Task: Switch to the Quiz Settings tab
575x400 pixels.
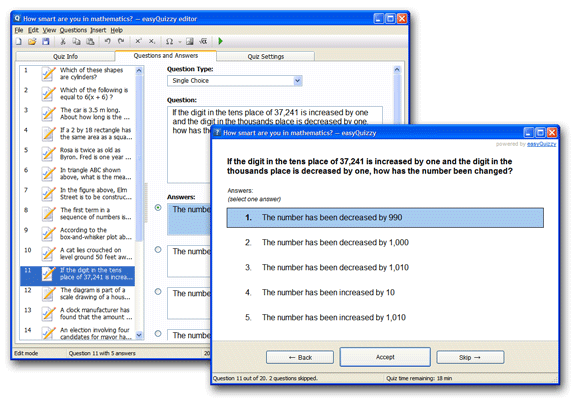Action: [x=265, y=56]
